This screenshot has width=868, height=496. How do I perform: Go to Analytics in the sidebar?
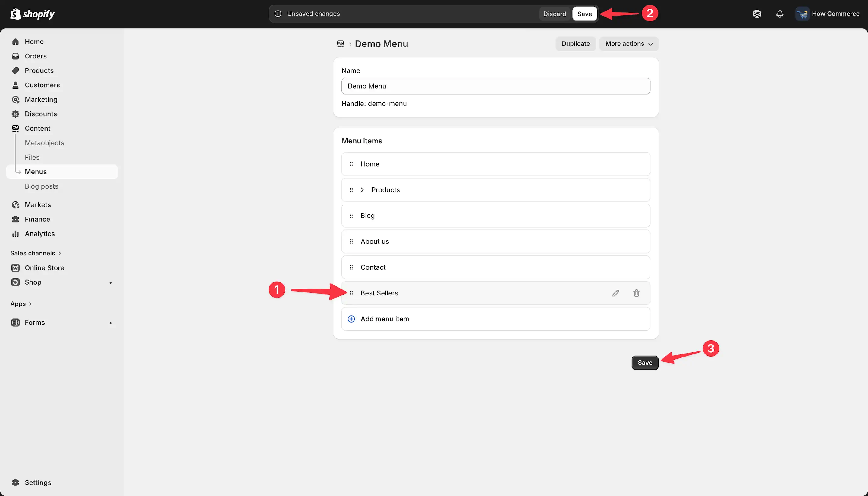(39, 234)
